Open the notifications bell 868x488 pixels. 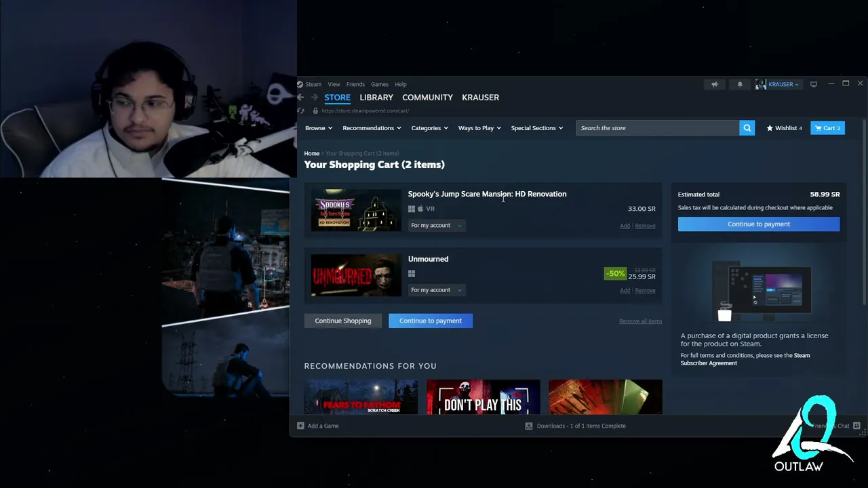pyautogui.click(x=740, y=84)
